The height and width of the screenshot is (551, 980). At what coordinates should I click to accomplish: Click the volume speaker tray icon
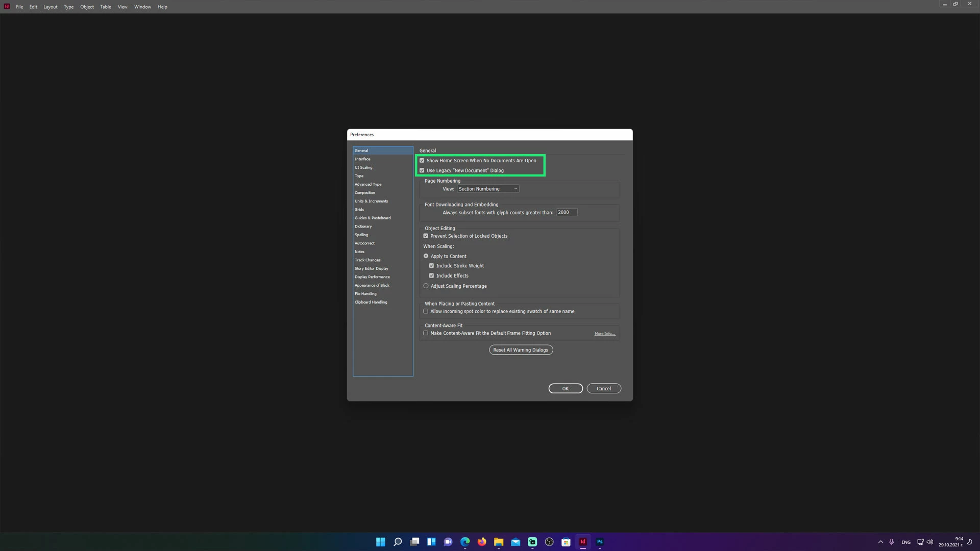point(930,542)
